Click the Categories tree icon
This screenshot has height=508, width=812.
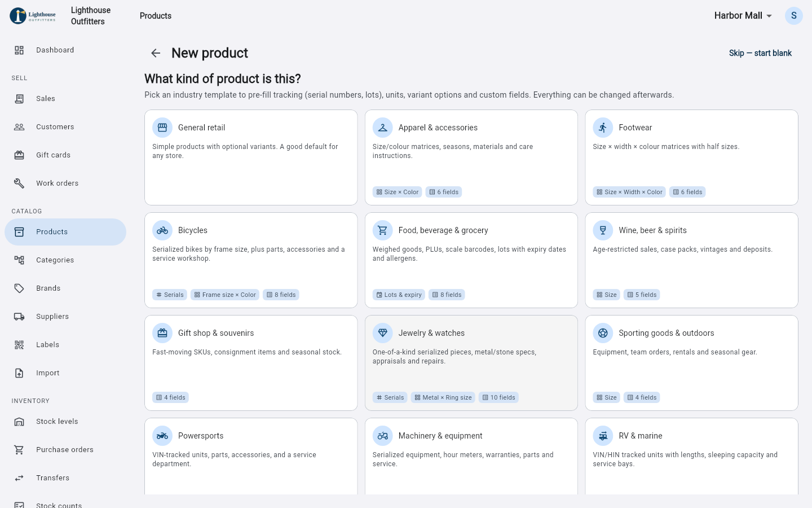[x=19, y=260]
